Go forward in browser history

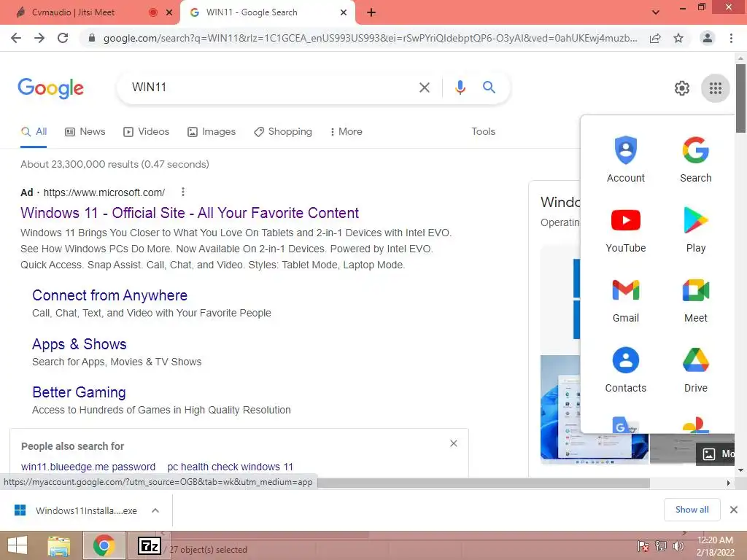pos(39,38)
